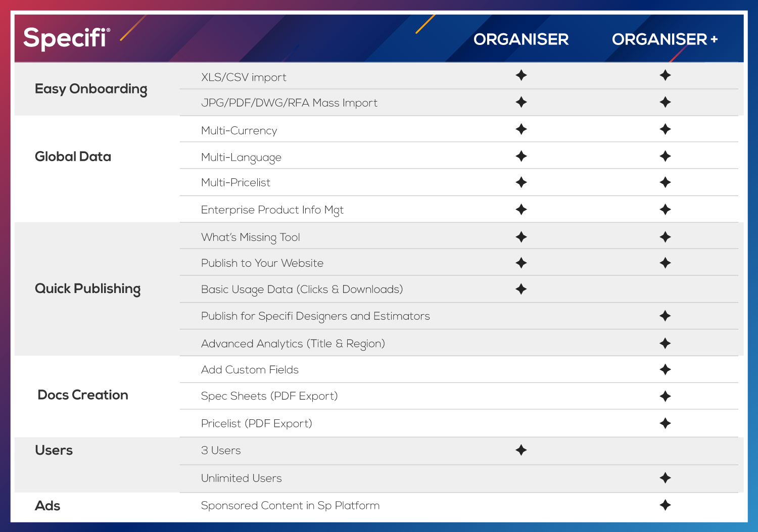Click the Multi-Pricelist feature text
The height and width of the screenshot is (532, 758).
(235, 182)
